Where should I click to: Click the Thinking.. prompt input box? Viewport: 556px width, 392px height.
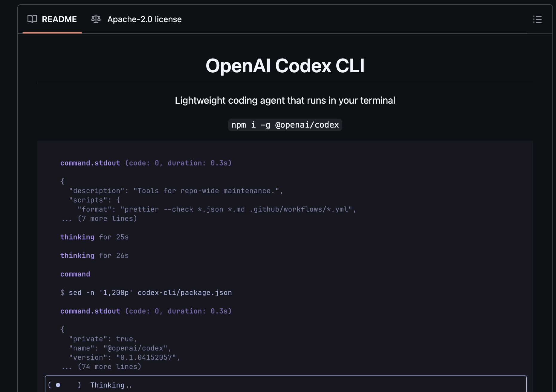(x=285, y=384)
